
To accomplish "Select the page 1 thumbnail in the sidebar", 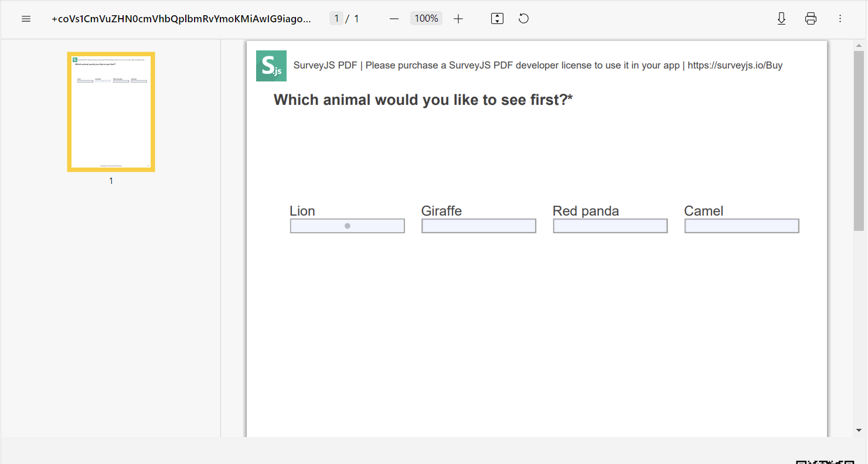I will 111,111.
